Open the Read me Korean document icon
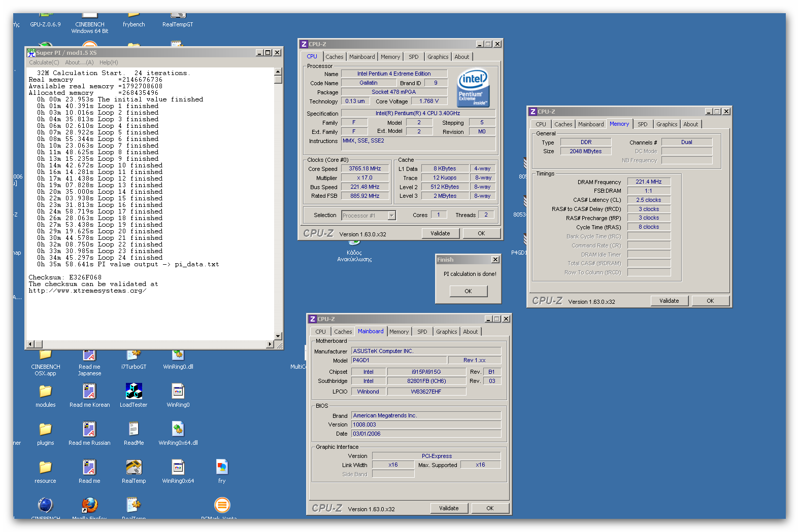Viewport: 799px width, 532px height. coord(89,391)
